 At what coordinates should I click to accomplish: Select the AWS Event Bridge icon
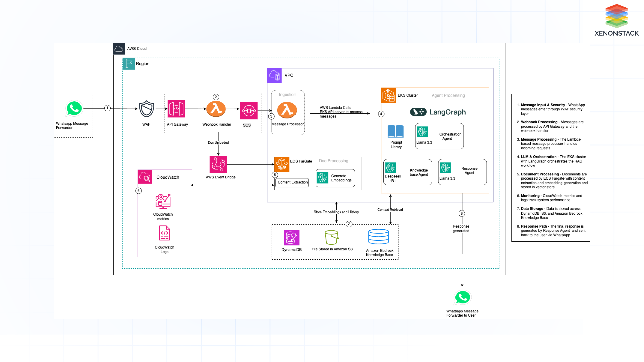[219, 164]
